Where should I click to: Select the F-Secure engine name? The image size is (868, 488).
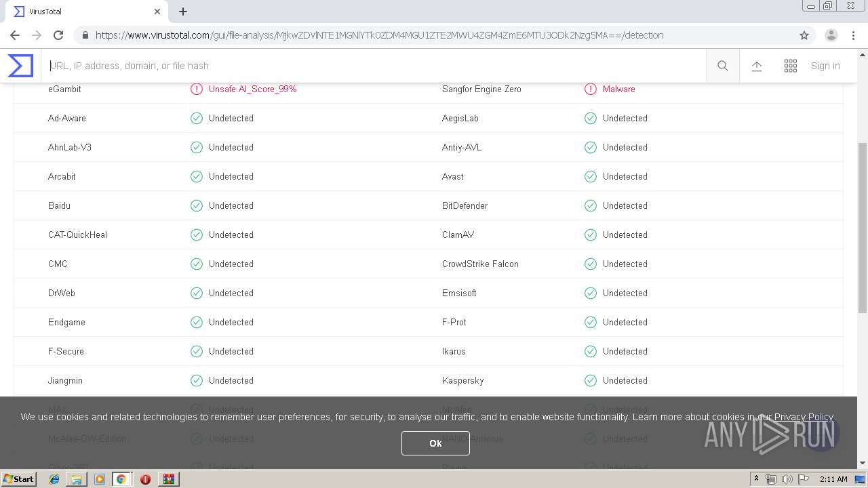pos(66,351)
